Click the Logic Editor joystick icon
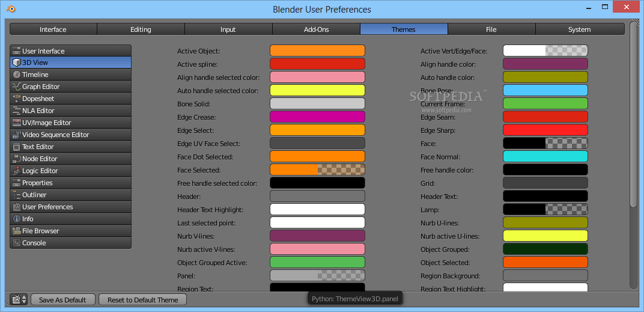Image resolution: width=644 pixels, height=312 pixels. pyautogui.click(x=16, y=171)
